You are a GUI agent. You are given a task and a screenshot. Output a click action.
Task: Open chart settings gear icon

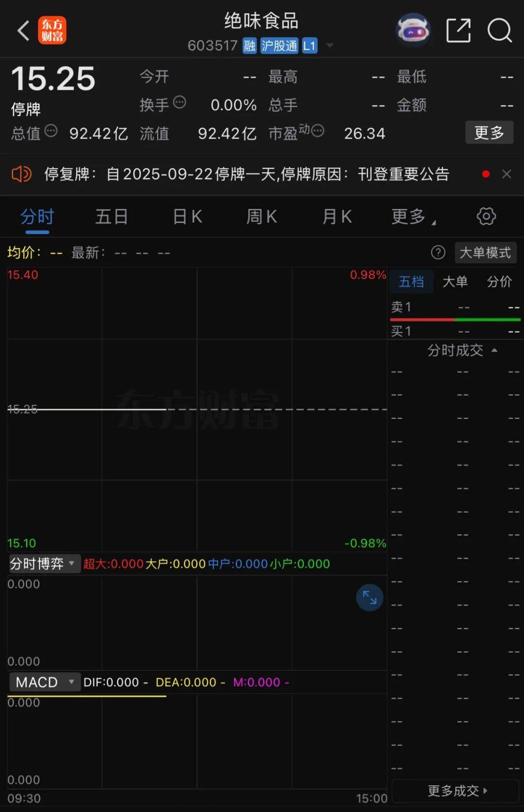tap(486, 216)
